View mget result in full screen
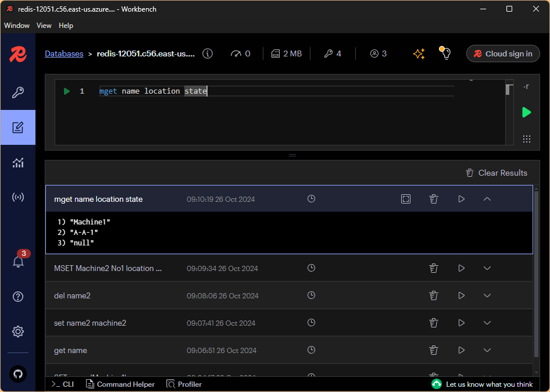 tap(405, 199)
